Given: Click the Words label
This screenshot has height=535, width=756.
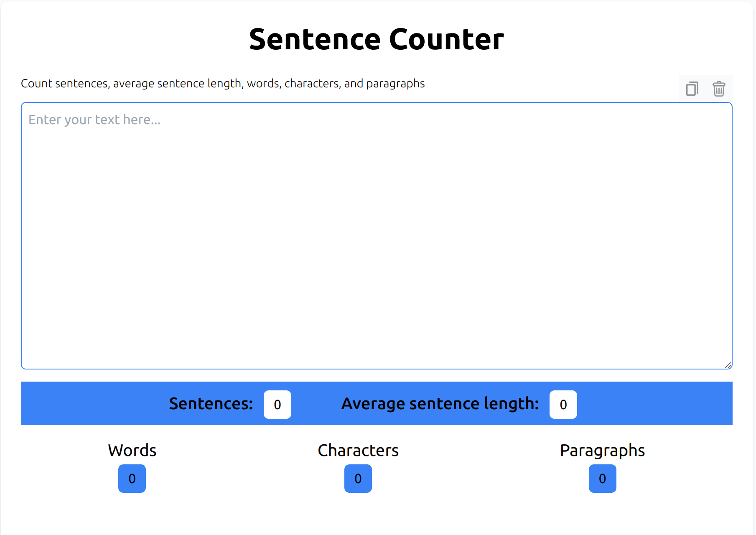Looking at the screenshot, I should [132, 451].
